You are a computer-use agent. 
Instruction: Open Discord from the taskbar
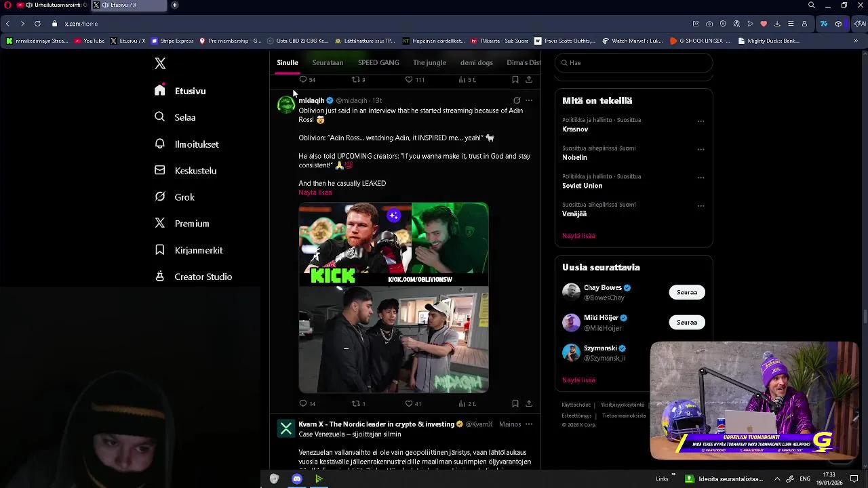296,479
